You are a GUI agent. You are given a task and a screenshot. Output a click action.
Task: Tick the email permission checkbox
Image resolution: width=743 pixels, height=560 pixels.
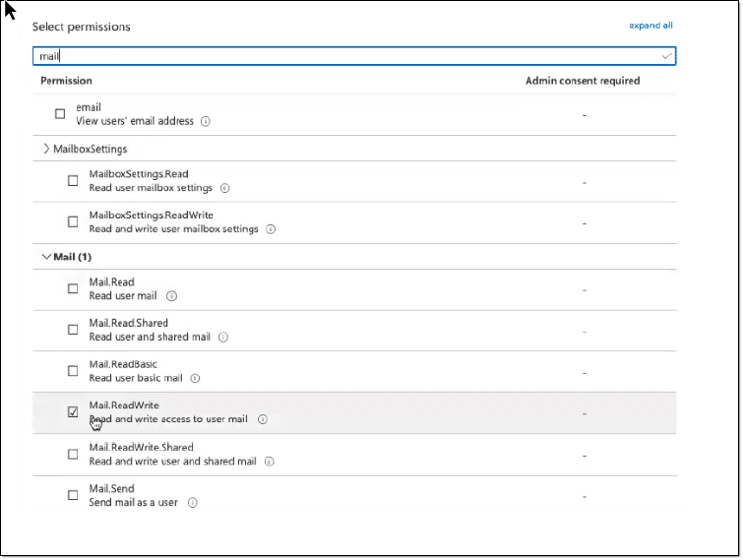pos(60,114)
